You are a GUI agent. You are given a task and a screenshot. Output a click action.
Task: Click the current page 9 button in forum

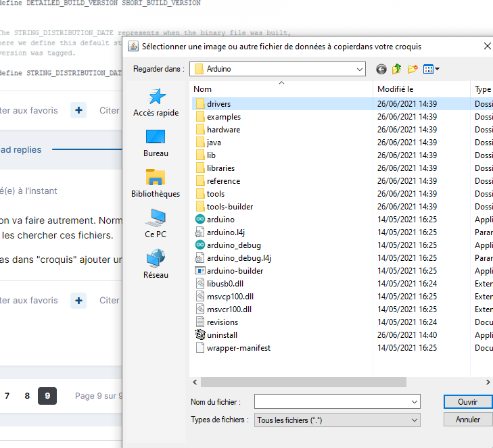point(47,396)
